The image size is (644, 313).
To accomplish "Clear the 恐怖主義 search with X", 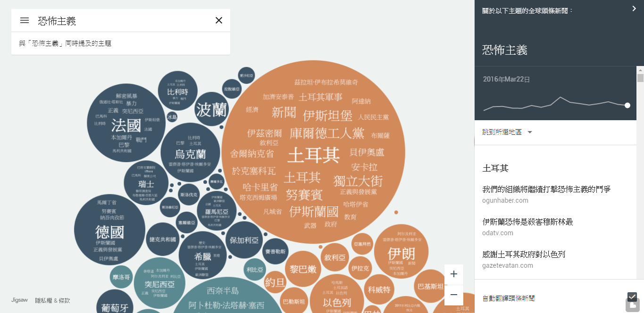I will pyautogui.click(x=219, y=20).
